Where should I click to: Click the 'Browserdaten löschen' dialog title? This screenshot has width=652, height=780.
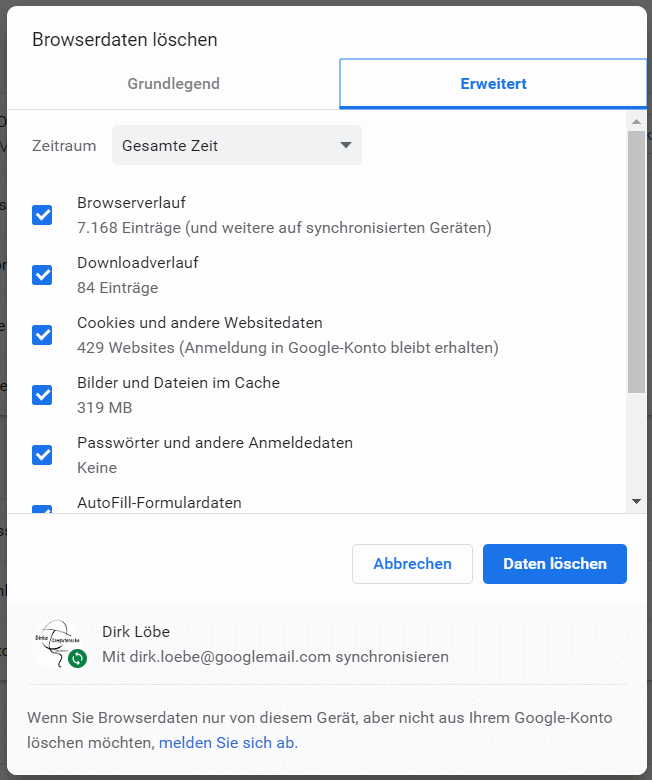pos(125,40)
